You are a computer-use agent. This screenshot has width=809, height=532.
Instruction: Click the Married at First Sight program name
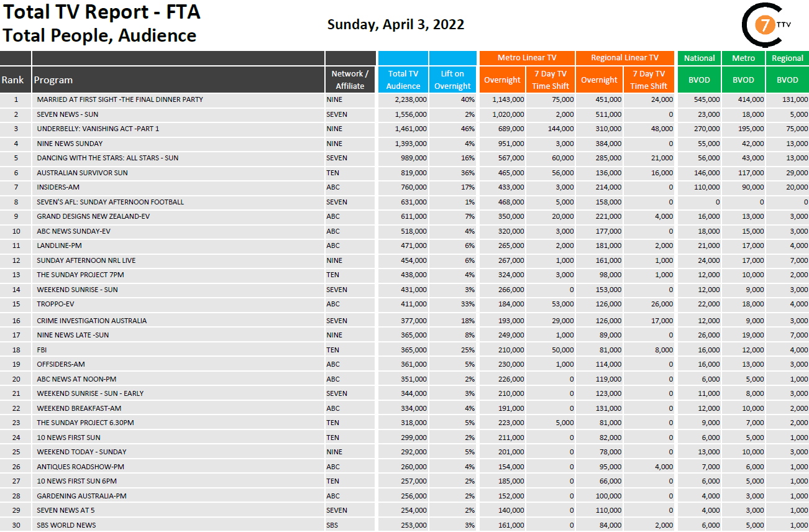coord(120,99)
